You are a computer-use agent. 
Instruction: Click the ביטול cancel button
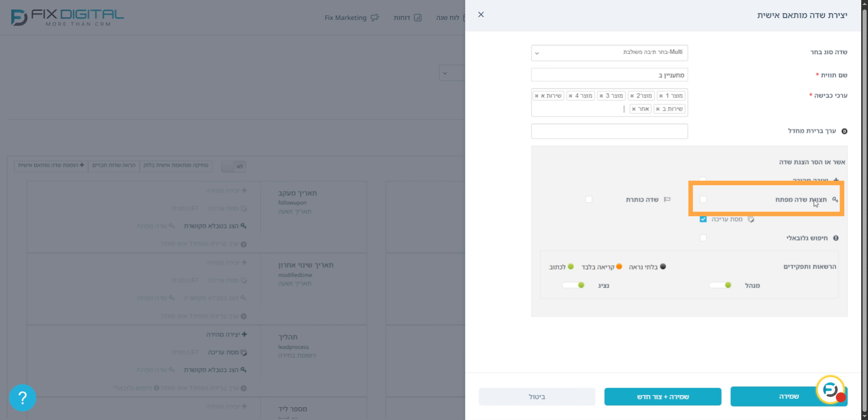[x=537, y=397]
